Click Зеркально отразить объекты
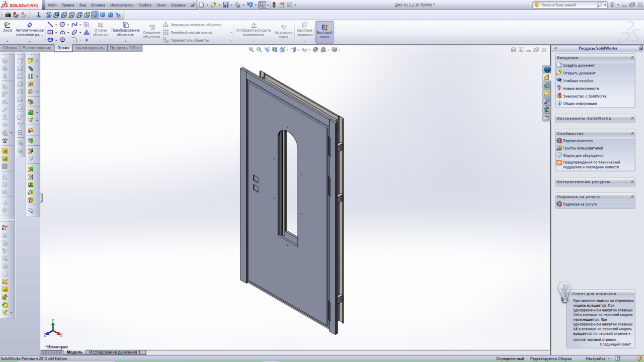 click(192, 25)
